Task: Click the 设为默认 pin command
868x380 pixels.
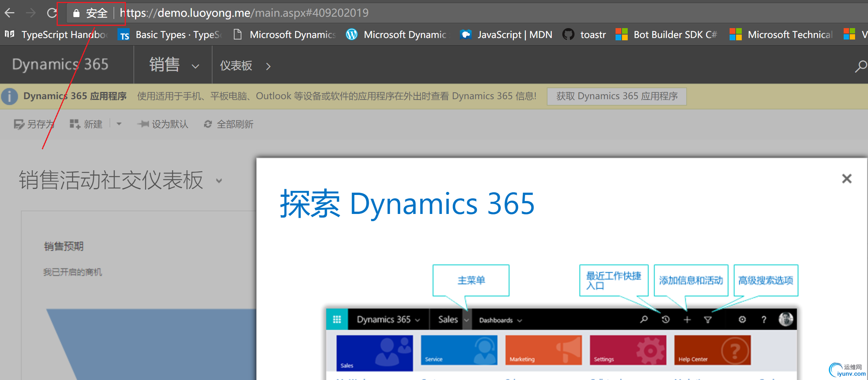Action: click(163, 124)
